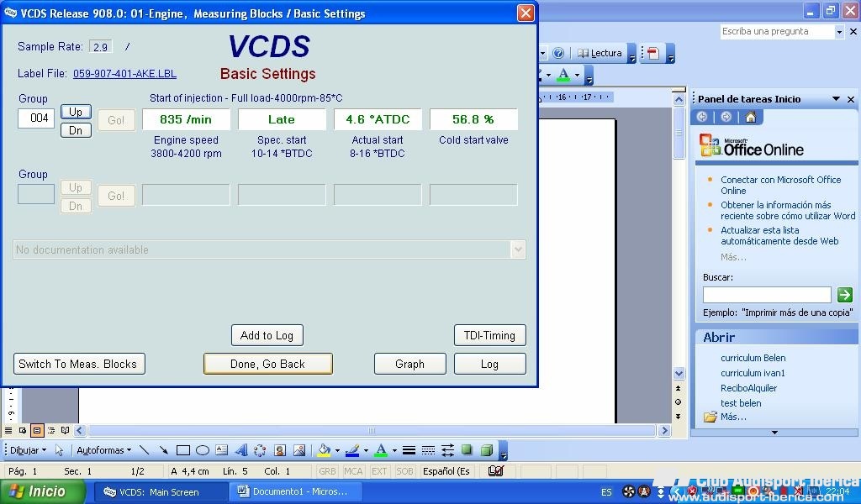This screenshot has height=504, width=861.
Task: Open Panel de tareas dropdown arrow
Action: pyautogui.click(x=836, y=99)
